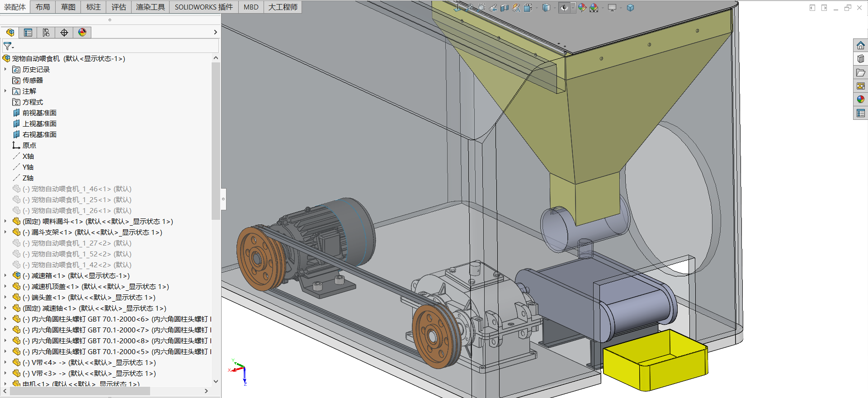Open SOLIDWORKS Resources home icon
The height and width of the screenshot is (398, 868).
coord(860,45)
